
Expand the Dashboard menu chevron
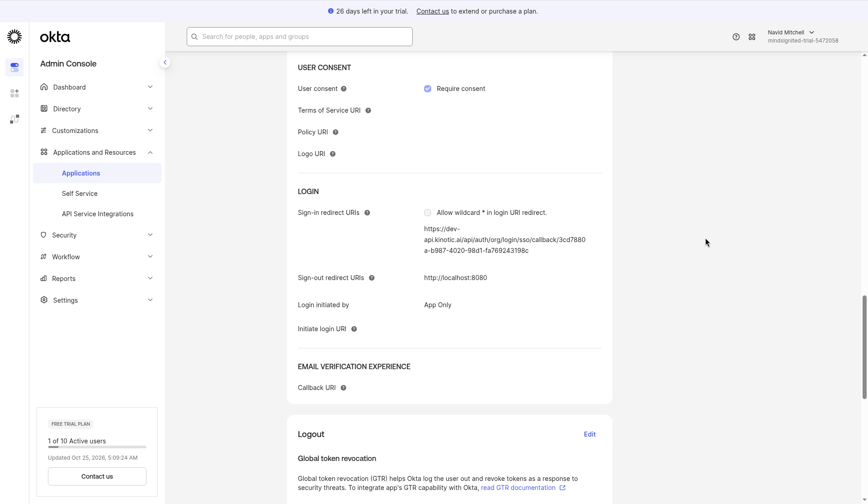coord(150,87)
